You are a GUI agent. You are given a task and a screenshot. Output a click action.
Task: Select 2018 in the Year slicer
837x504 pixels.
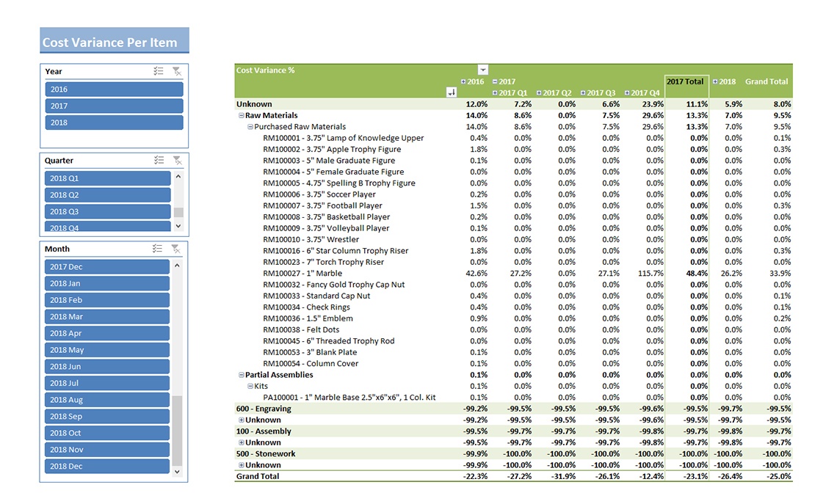point(114,122)
